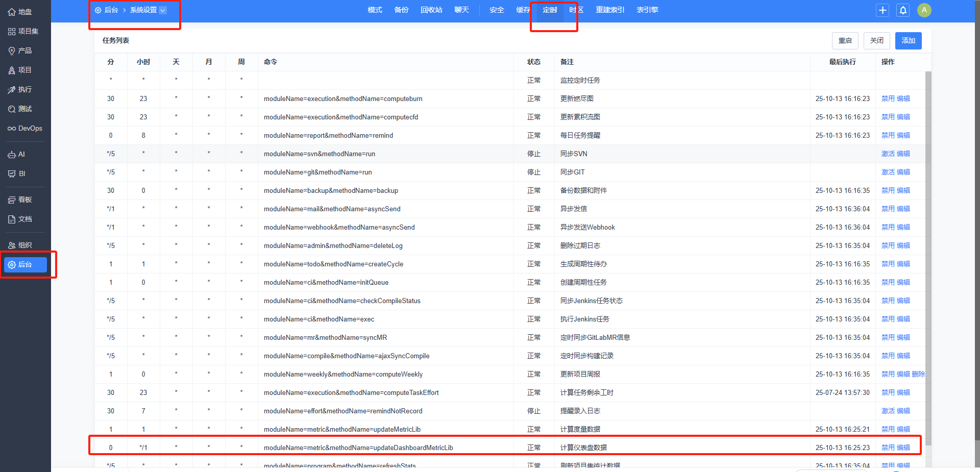Activate the 提醒录入日志 task via 激活

point(888,411)
